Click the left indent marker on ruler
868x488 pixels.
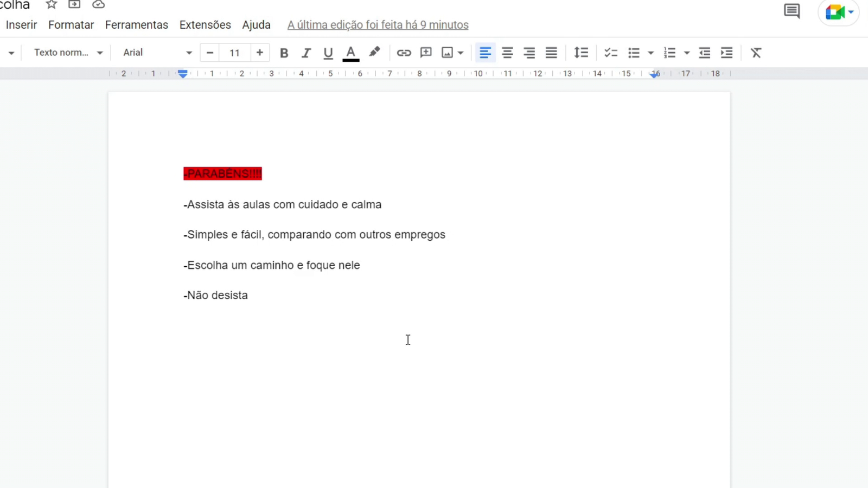point(183,75)
